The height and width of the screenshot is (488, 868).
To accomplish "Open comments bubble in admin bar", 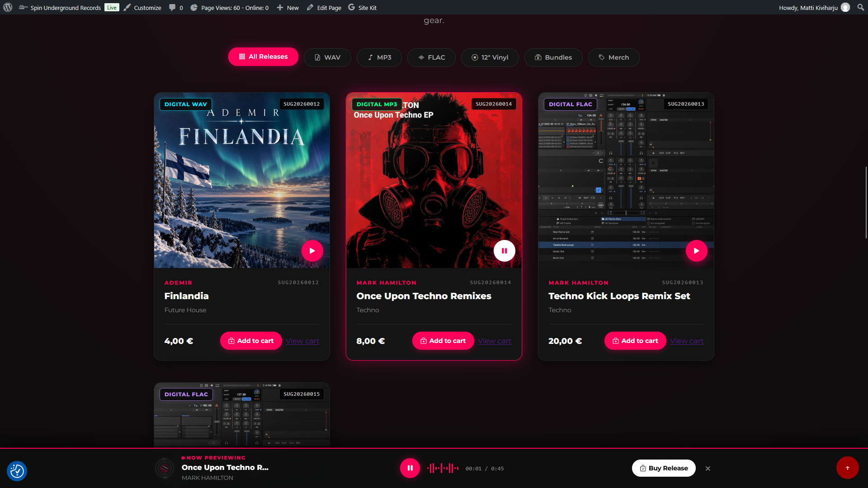I will click(176, 8).
